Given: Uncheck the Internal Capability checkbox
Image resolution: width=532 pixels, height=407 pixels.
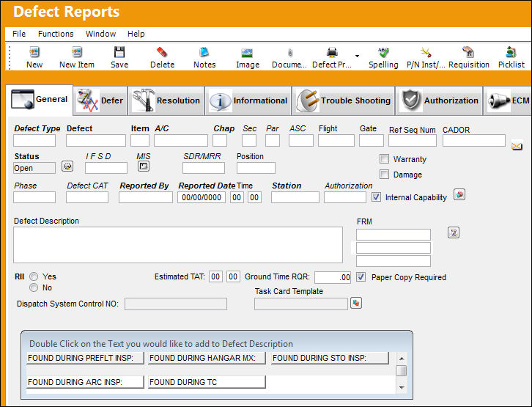Looking at the screenshot, I should (376, 197).
